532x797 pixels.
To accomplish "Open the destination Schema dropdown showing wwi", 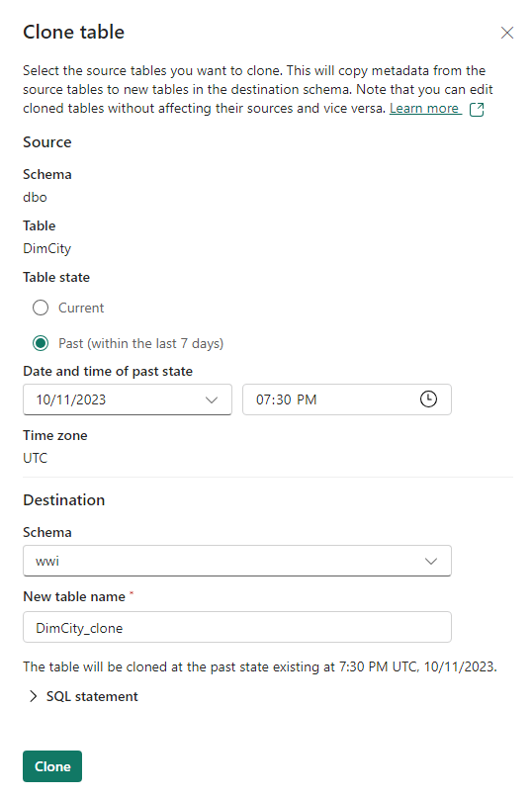I will click(236, 561).
